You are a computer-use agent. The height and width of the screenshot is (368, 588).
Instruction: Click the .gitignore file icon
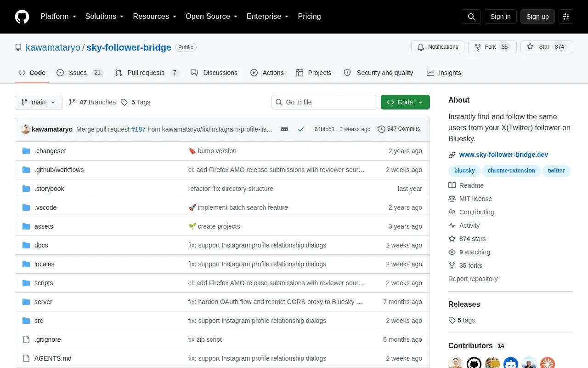pos(26,339)
